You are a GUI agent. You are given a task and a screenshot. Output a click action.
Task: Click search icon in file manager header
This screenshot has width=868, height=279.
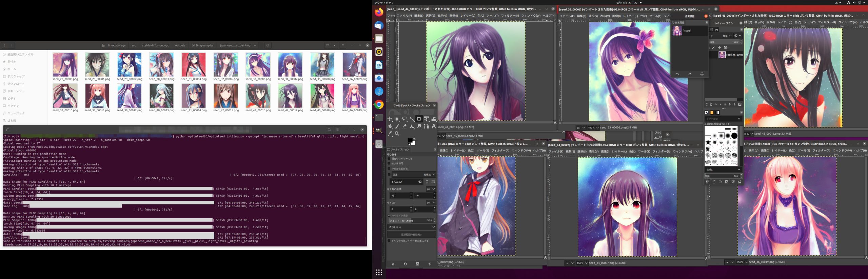[268, 45]
